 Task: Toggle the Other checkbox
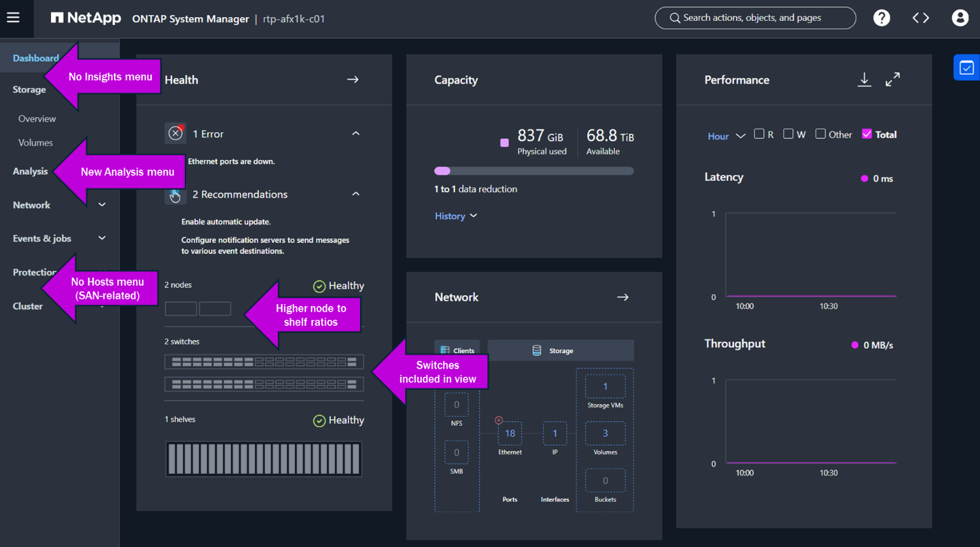click(821, 134)
